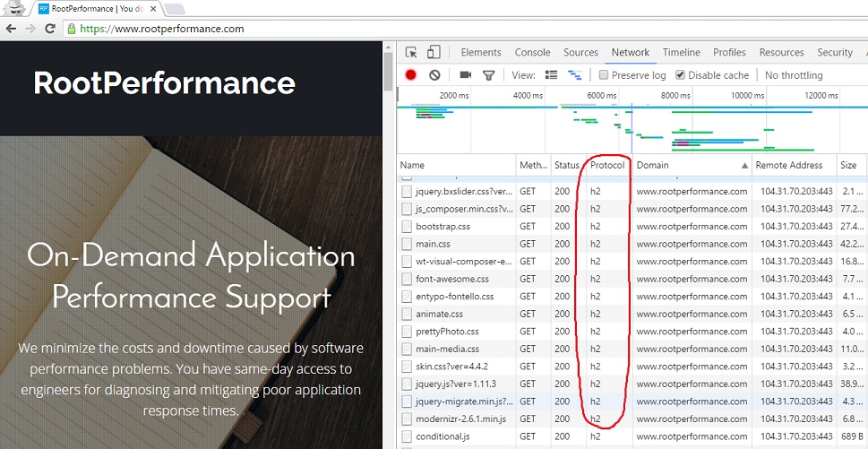This screenshot has height=449, width=868.
Task: Select the modernizr-2.6.1.min.js request name
Action: coord(460,419)
